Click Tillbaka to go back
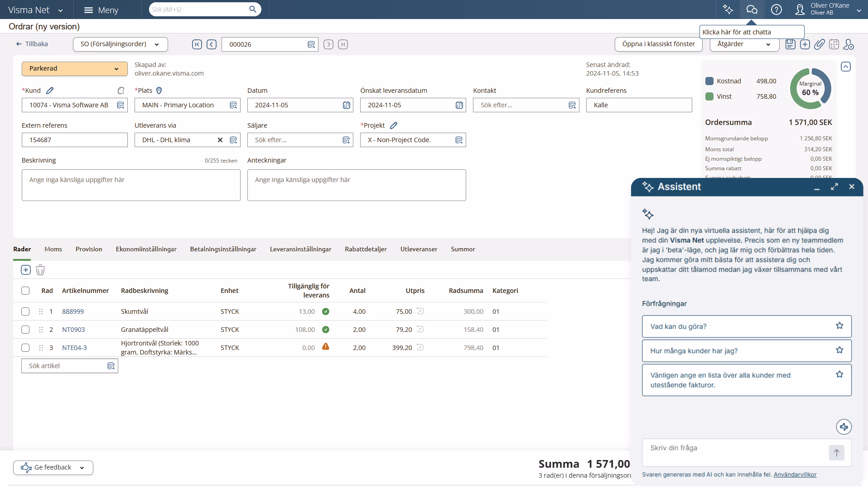Image resolution: width=868 pixels, height=489 pixels. point(32,44)
